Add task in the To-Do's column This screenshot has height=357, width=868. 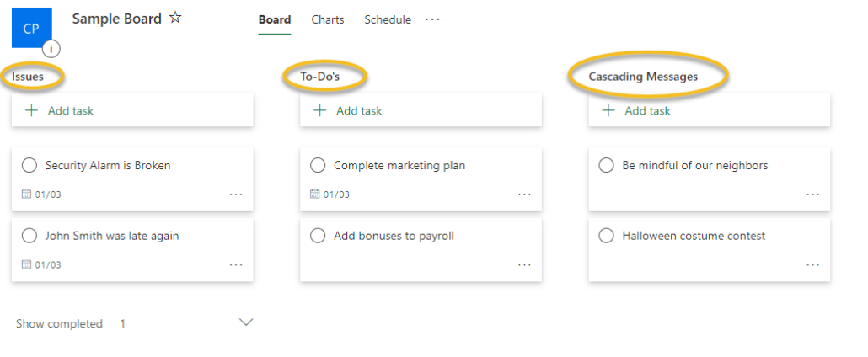(x=358, y=110)
